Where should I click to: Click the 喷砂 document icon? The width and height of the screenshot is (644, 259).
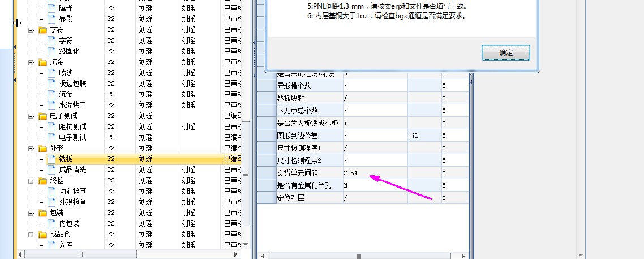coord(51,73)
